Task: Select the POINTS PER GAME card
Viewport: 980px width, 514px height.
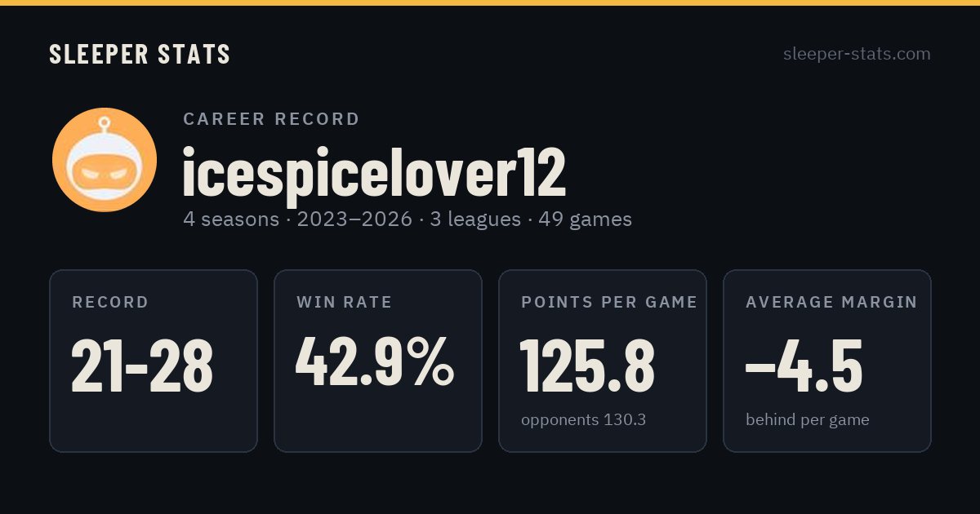Action: click(x=603, y=361)
